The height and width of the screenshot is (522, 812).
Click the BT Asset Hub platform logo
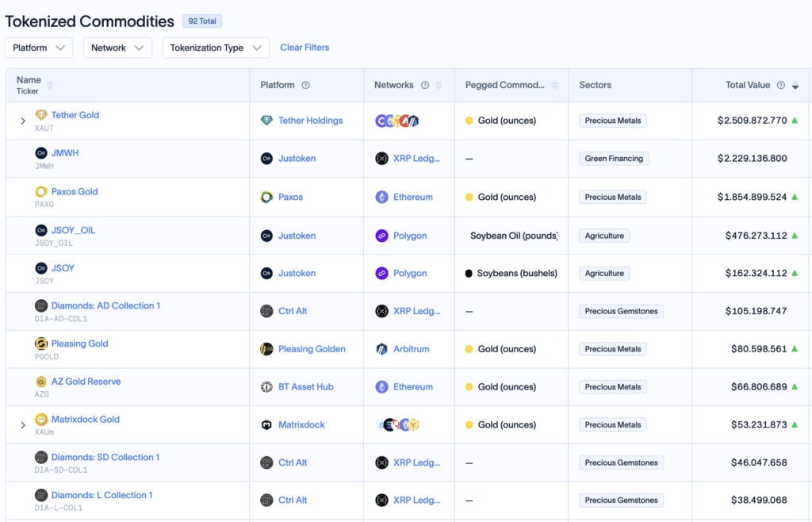266,387
